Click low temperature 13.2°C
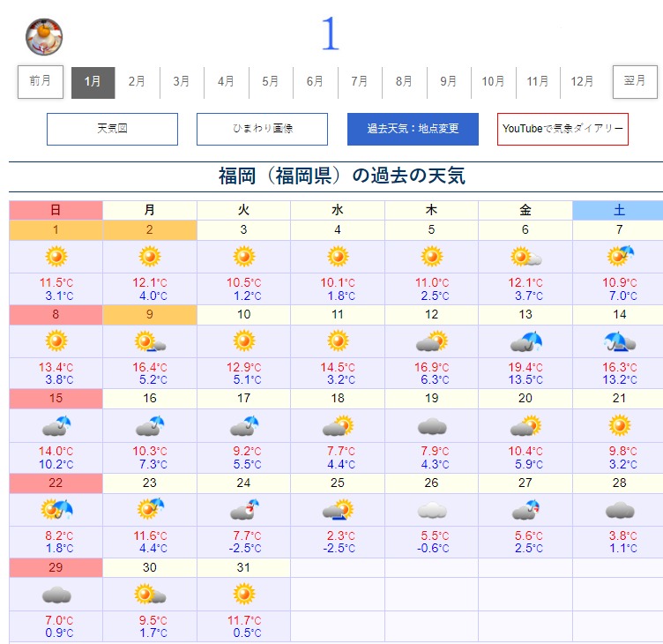Viewport: 663px width, 644px height. point(620,379)
